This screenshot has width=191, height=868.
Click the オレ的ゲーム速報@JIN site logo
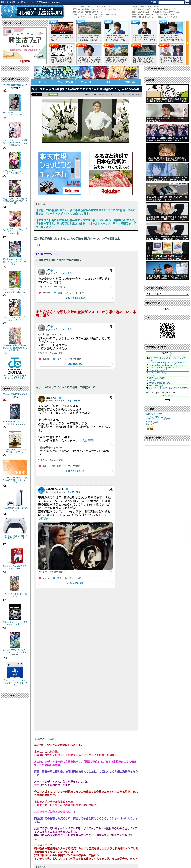coord(32,12)
